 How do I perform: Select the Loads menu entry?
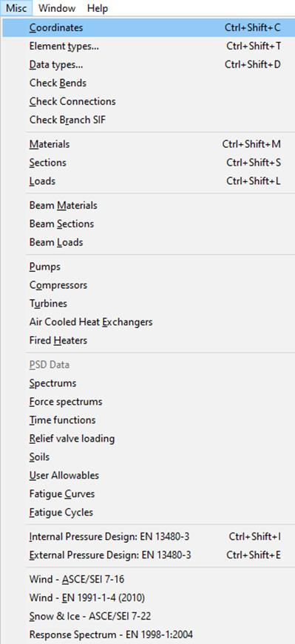click(x=149, y=181)
